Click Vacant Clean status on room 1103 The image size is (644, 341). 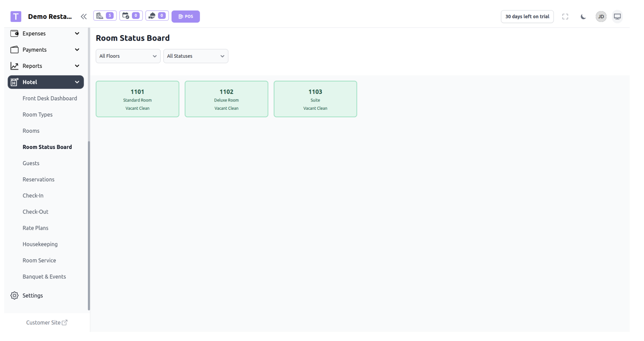(315, 109)
